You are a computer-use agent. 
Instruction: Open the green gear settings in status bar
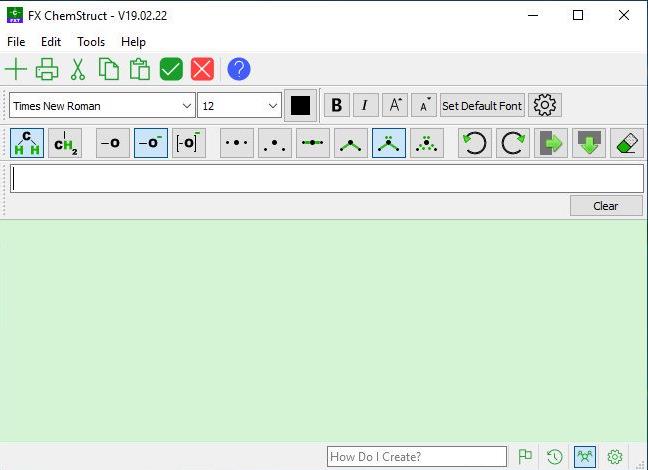(x=615, y=456)
